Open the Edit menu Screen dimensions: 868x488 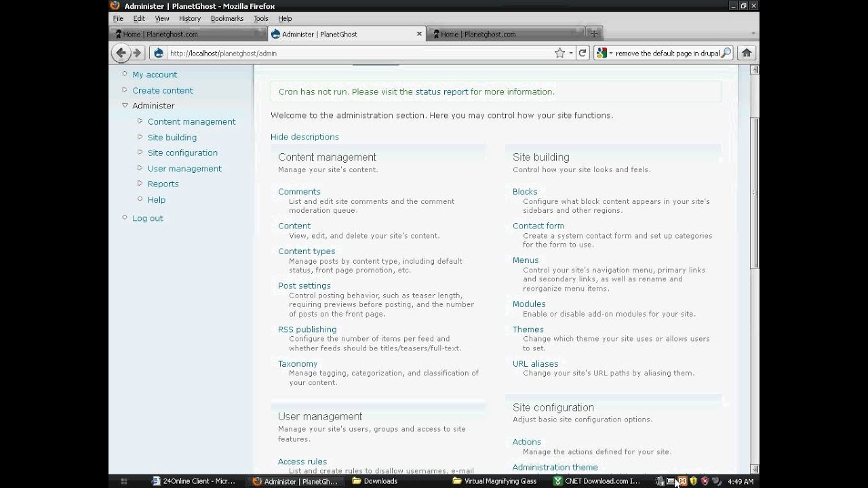coord(139,18)
